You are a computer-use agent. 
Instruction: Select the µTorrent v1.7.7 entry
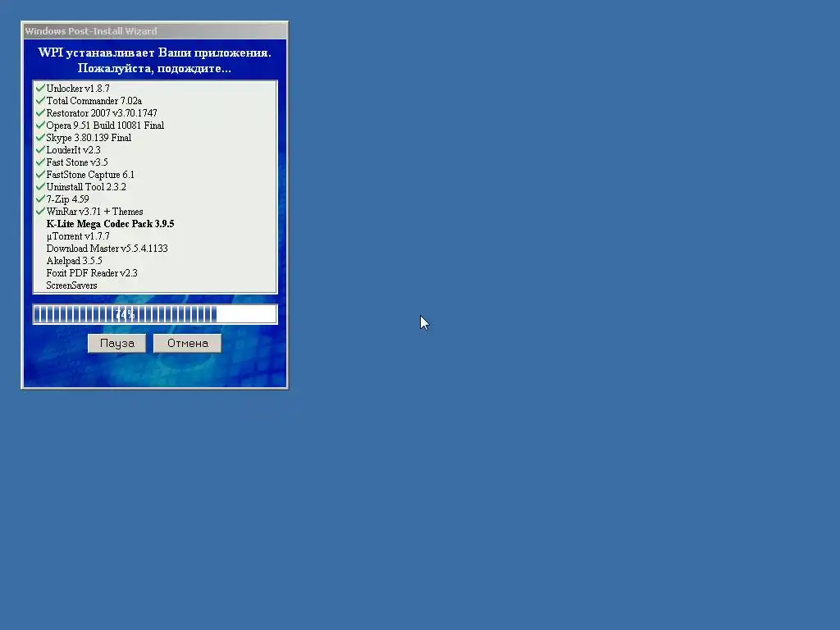pos(78,236)
